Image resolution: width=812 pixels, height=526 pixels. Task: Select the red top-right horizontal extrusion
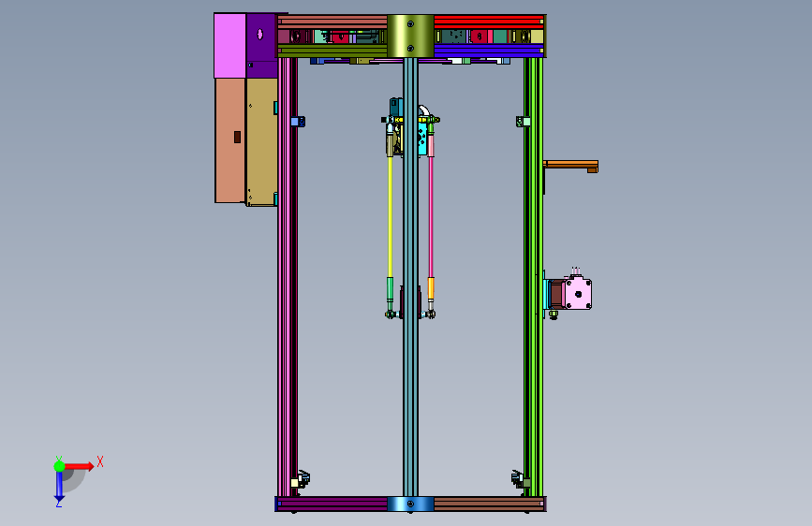click(488, 22)
